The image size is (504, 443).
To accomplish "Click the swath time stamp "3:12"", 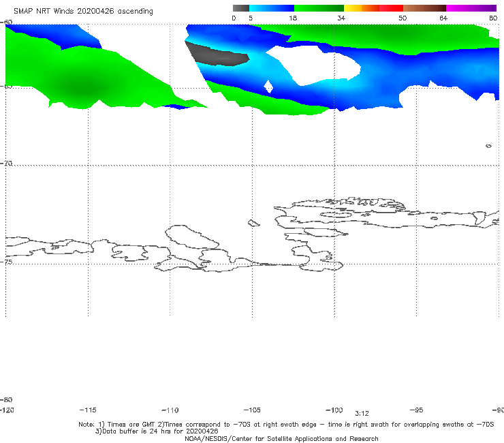I will pyautogui.click(x=362, y=414).
